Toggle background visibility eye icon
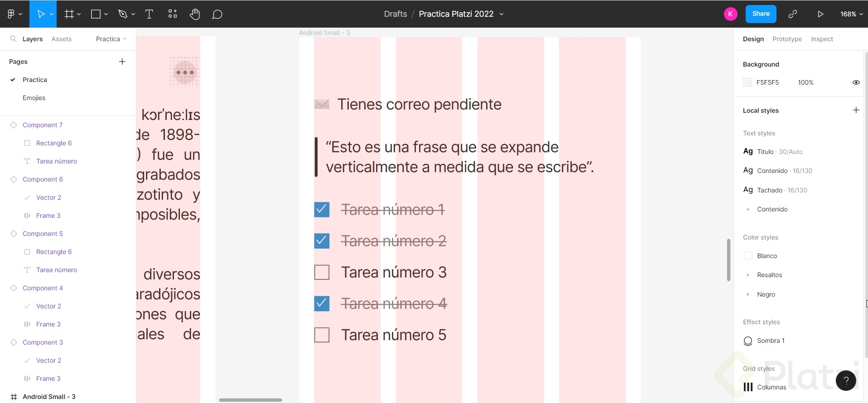The height and width of the screenshot is (403, 868). tap(856, 82)
